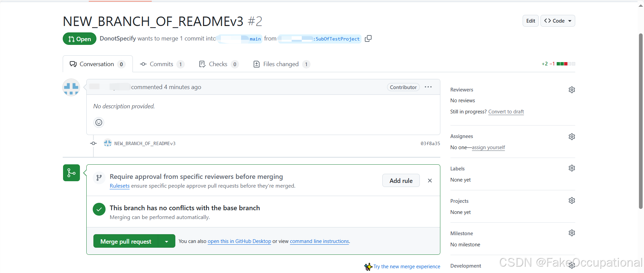Dismiss the Add rule suggestion

point(430,181)
